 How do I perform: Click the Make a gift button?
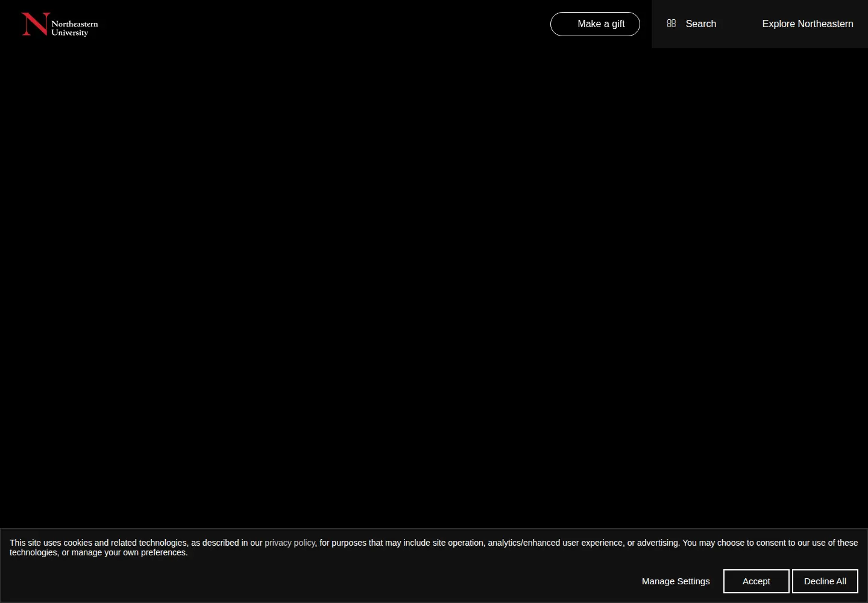[x=595, y=24]
